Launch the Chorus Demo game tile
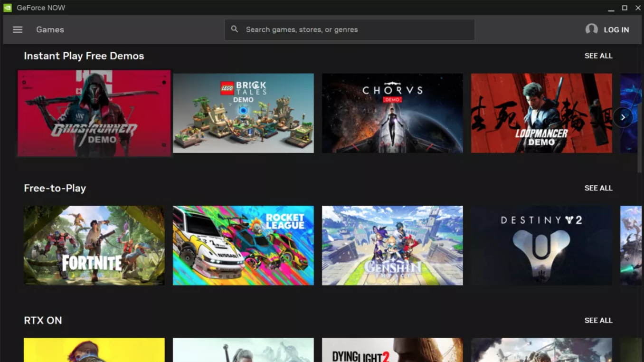The image size is (644, 362). [x=392, y=113]
